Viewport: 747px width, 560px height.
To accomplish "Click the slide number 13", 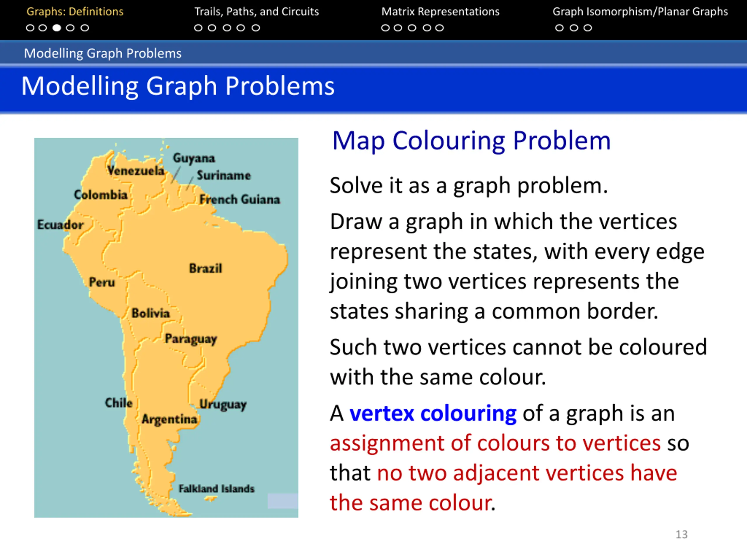I will coord(681,534).
